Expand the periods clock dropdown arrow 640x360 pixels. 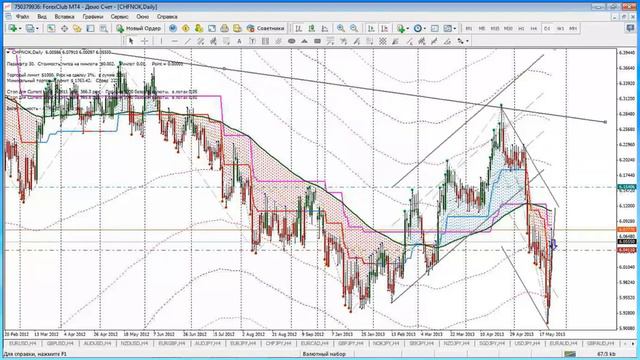[424, 28]
